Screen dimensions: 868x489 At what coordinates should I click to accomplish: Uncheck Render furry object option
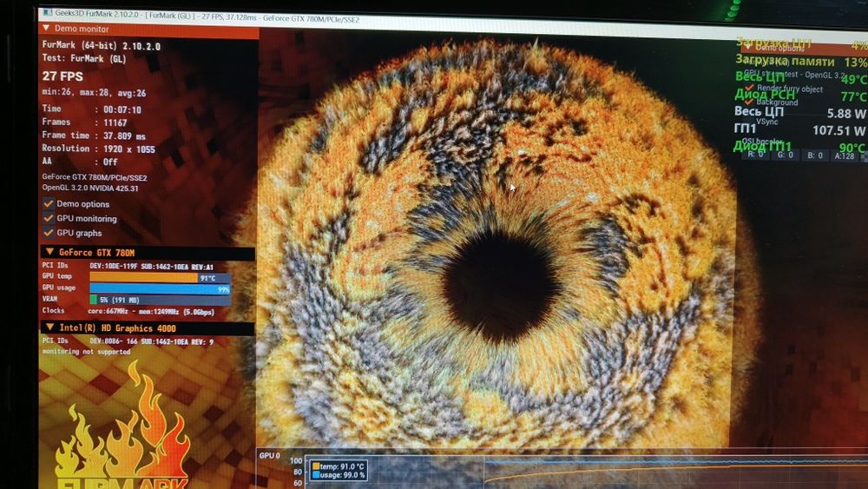point(750,88)
